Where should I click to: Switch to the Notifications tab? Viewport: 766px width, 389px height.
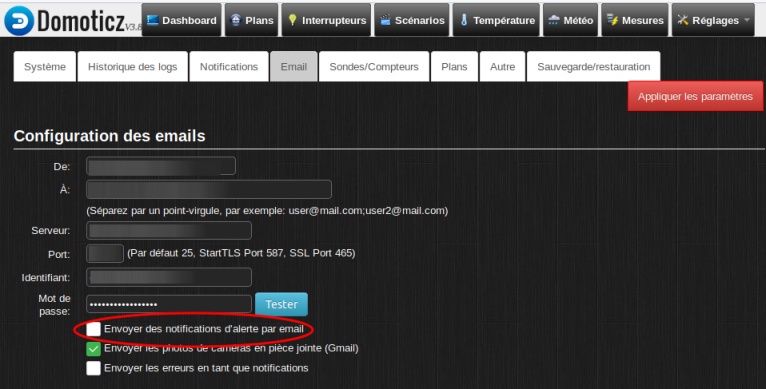click(x=229, y=66)
